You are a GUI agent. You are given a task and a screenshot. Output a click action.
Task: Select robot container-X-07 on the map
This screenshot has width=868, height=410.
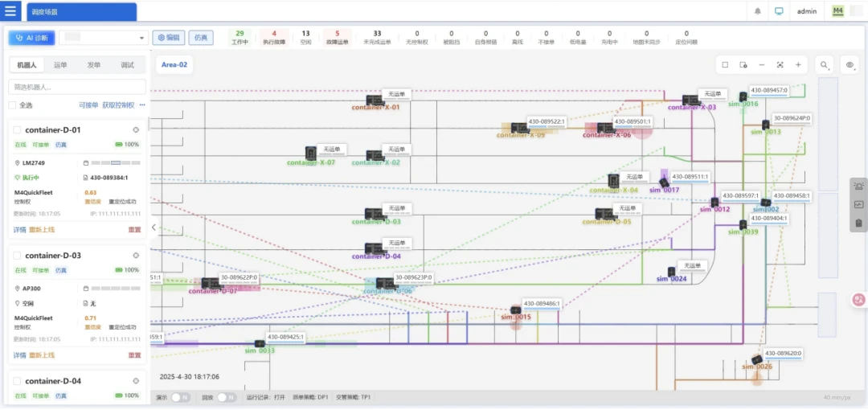(311, 153)
